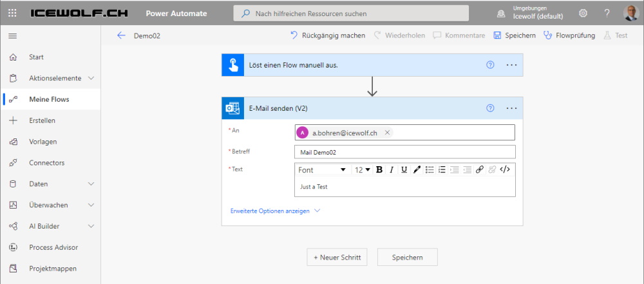Insert a bulleted list
This screenshot has height=284, width=644.
(x=430, y=170)
